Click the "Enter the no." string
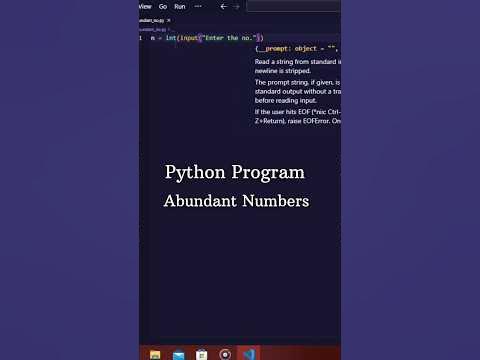 229,38
